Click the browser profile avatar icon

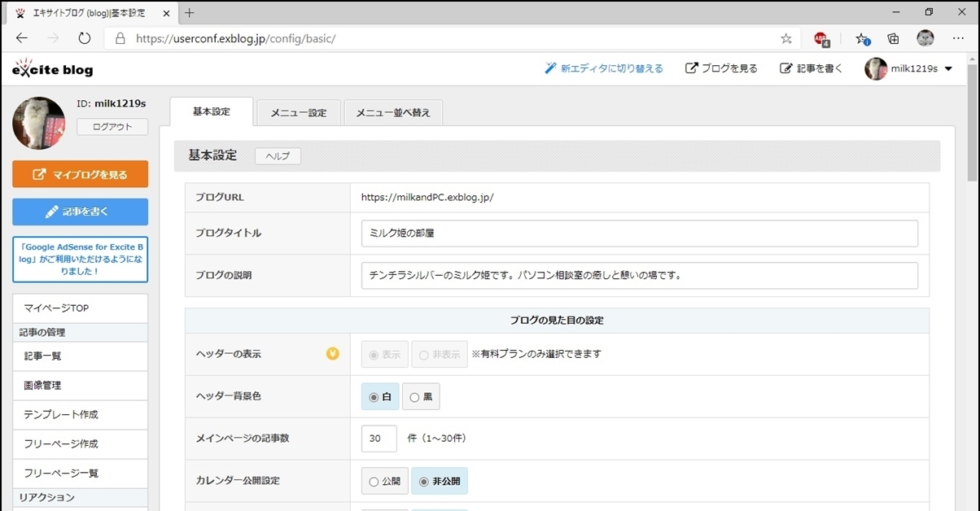925,38
